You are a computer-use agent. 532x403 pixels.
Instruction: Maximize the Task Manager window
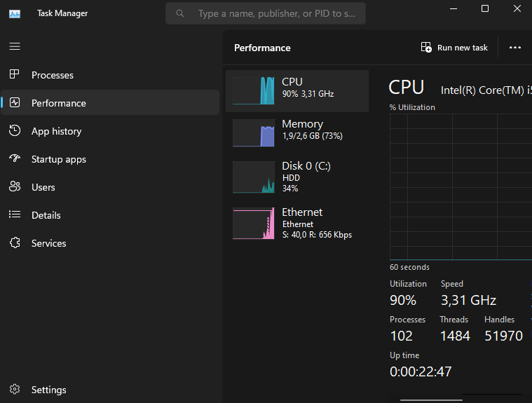click(x=485, y=8)
